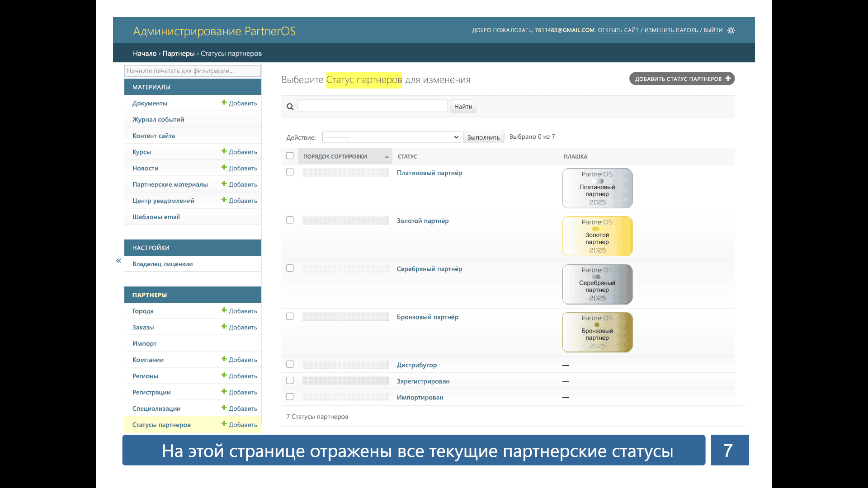
Task: Open Журнал событий in sidebar
Action: click(x=158, y=119)
